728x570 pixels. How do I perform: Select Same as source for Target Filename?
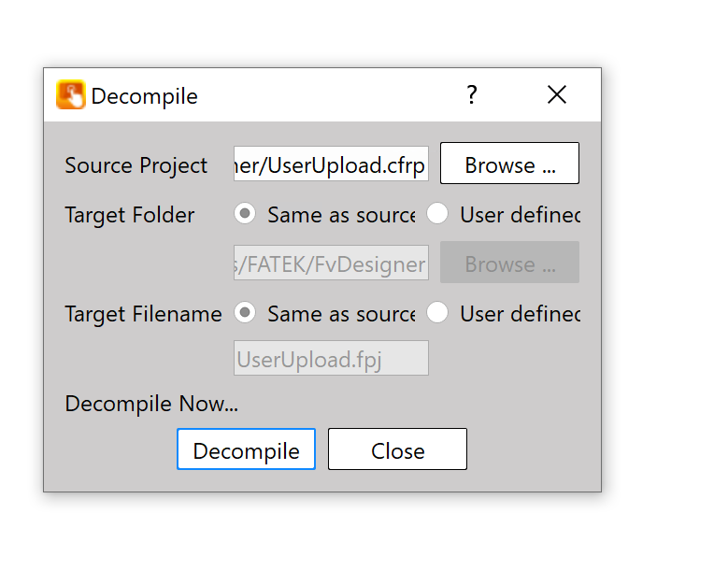[x=245, y=313]
